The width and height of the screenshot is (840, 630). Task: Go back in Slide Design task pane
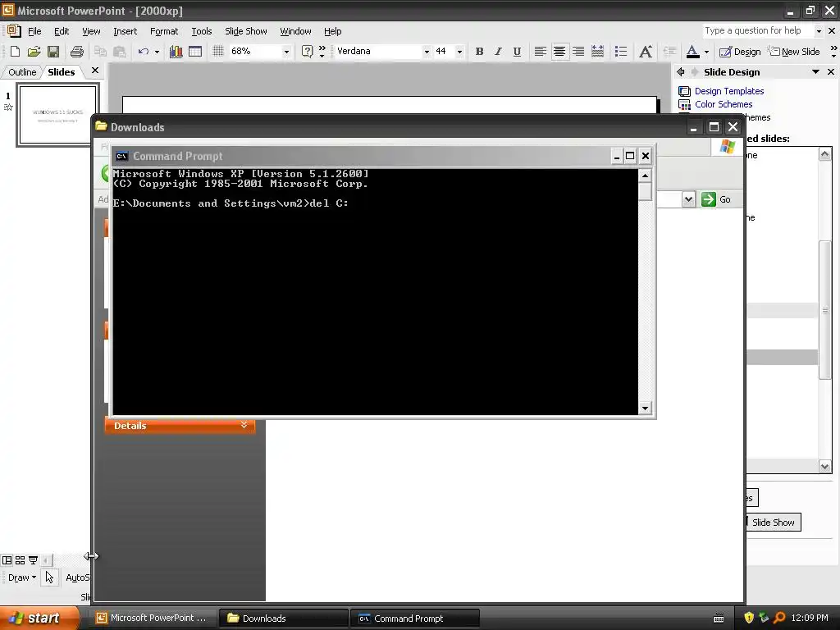click(x=681, y=72)
